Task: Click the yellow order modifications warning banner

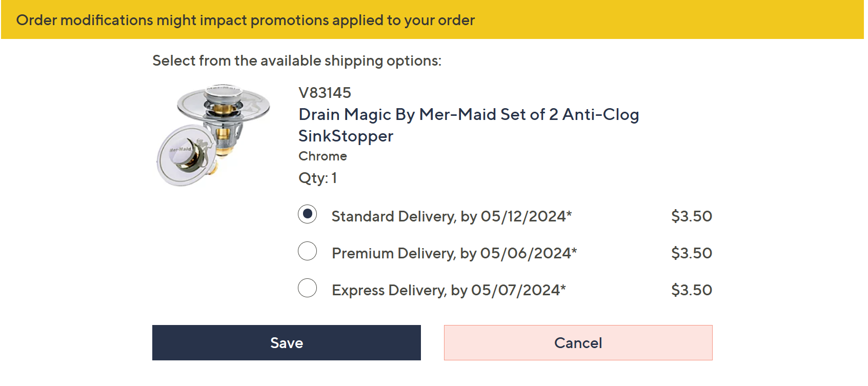Action: (432, 20)
